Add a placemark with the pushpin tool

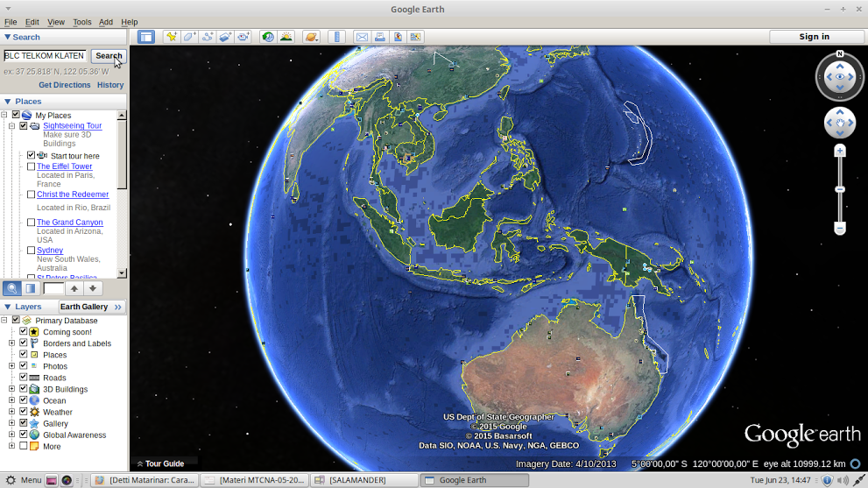coord(172,37)
